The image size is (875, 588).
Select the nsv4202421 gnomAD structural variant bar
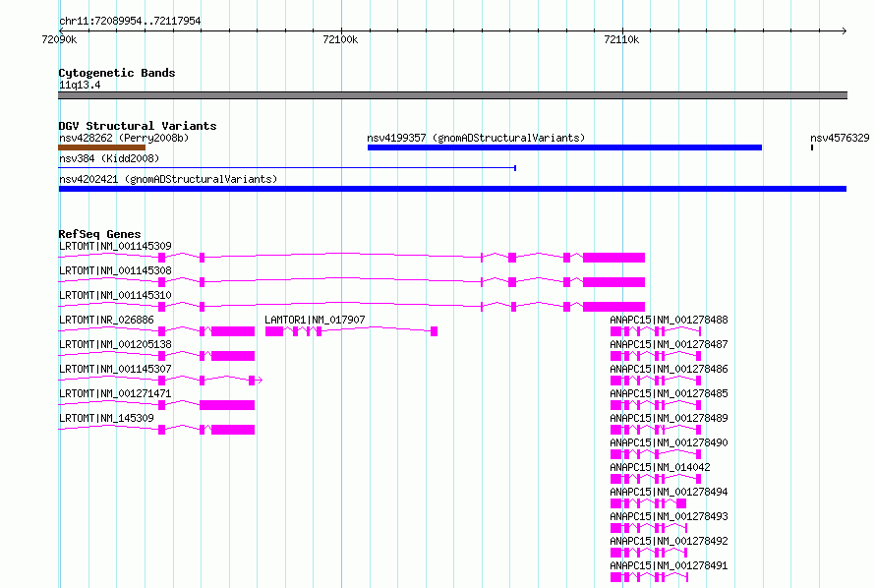pos(452,189)
